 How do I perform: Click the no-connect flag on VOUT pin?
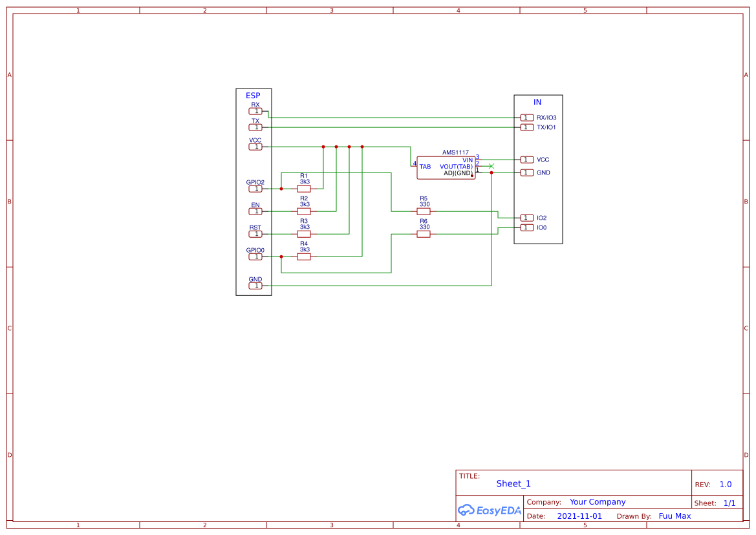tap(490, 166)
